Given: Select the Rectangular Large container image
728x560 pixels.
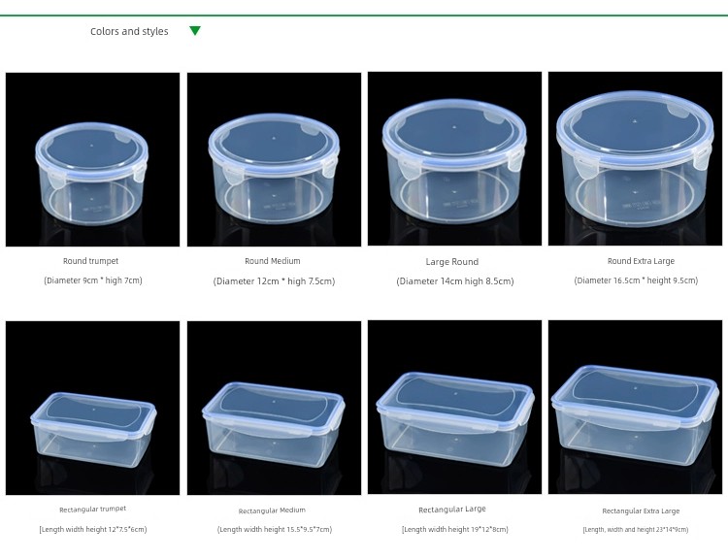Looking at the screenshot, I should [x=454, y=407].
